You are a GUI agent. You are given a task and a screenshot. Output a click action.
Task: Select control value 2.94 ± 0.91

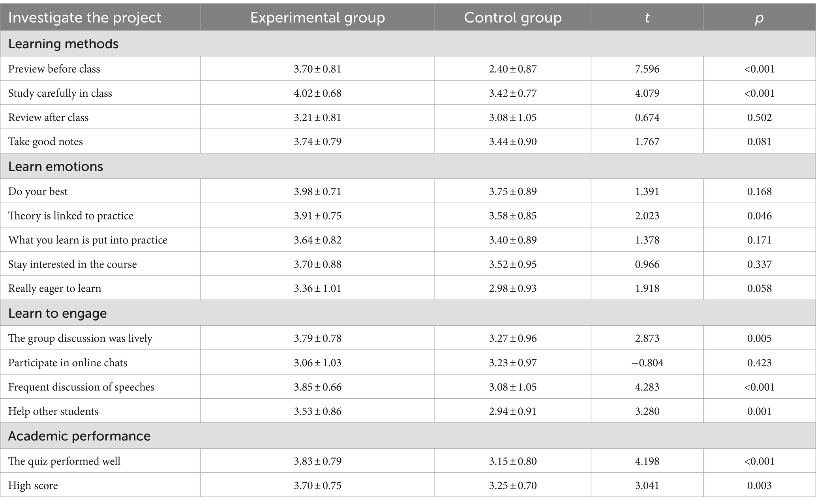[x=513, y=411]
